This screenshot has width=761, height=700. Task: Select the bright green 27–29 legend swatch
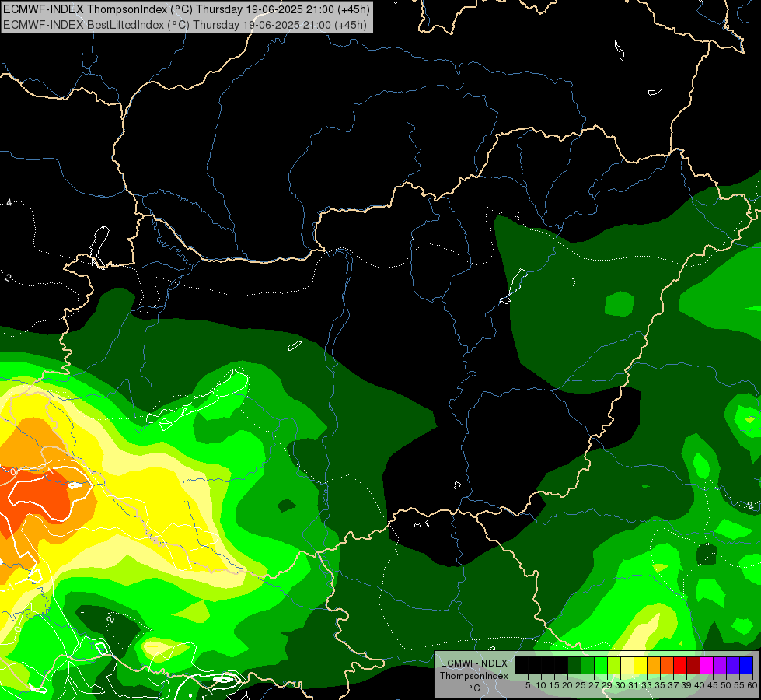(601, 665)
